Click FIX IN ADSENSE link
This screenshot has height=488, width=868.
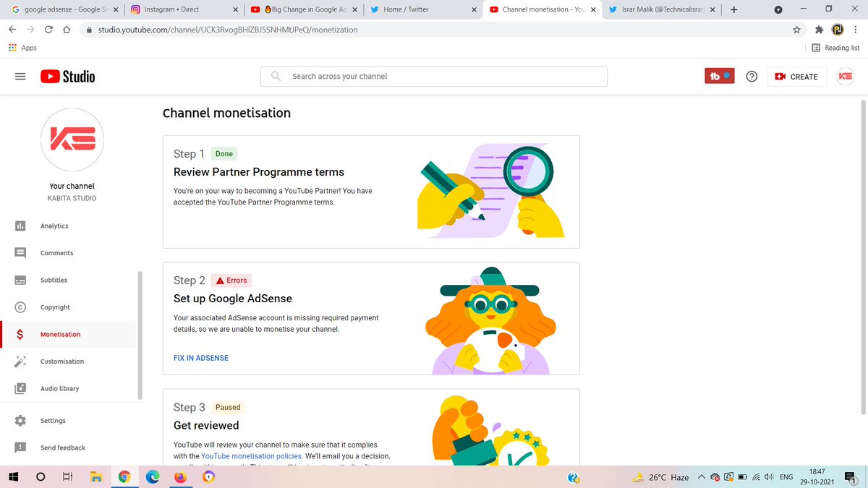[x=201, y=358]
